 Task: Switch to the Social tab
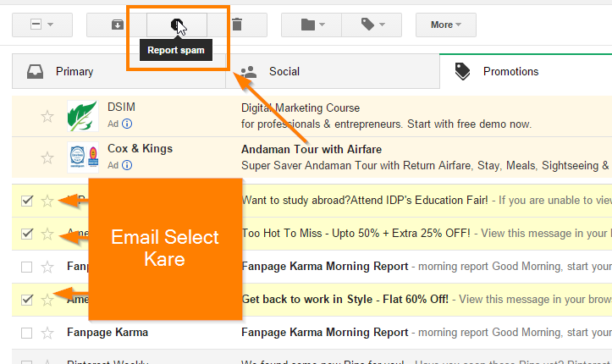click(333, 71)
